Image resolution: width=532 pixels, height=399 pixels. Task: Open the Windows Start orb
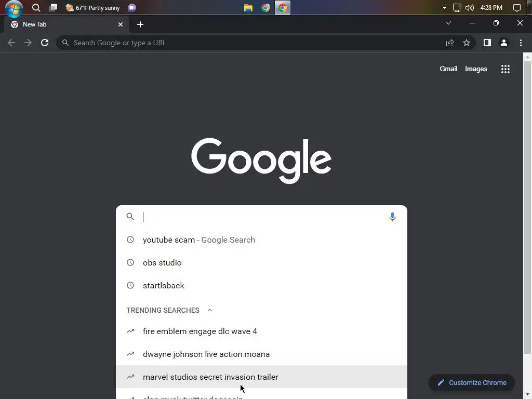pos(14,8)
